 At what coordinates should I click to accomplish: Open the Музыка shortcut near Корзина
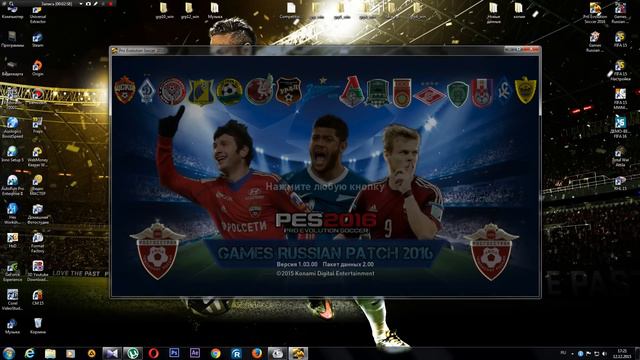tap(12, 326)
